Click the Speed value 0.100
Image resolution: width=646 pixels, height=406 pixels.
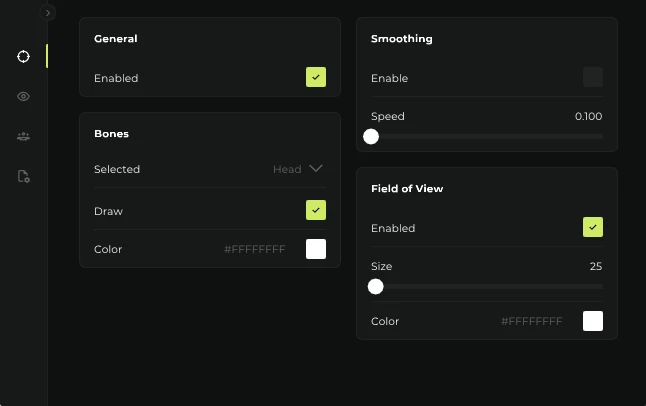coord(588,116)
